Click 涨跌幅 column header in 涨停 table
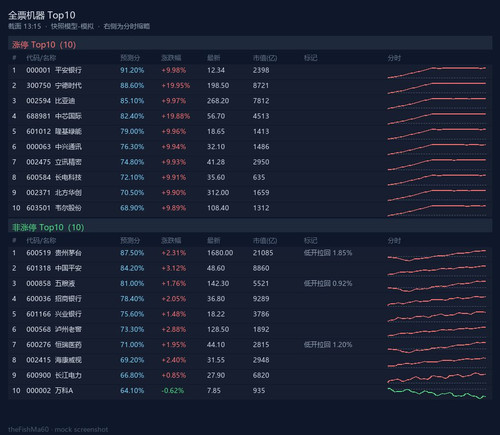Image resolution: width=500 pixels, height=435 pixels. (171, 58)
